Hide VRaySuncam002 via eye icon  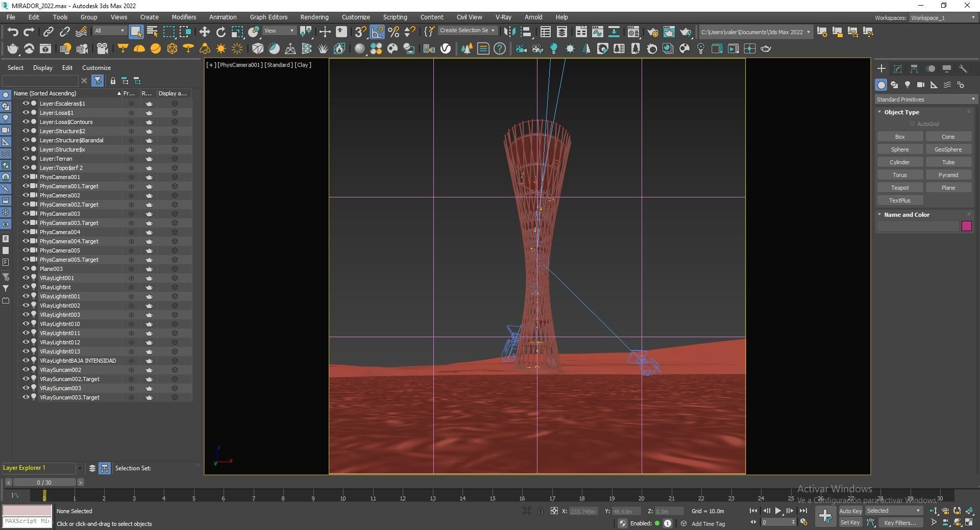pyautogui.click(x=26, y=369)
